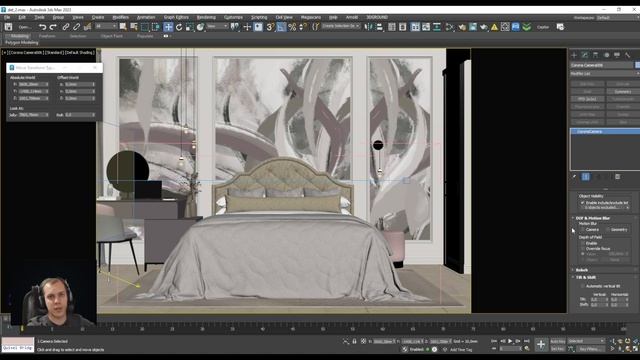Viewport: 640px width, 360px height.
Task: Click the Mirror tool icon
Action: pos(369,27)
